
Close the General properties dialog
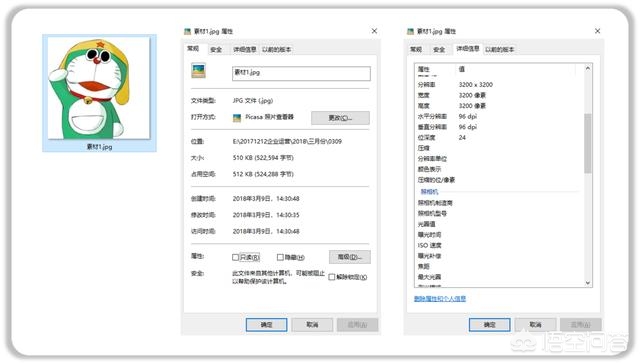(374, 31)
